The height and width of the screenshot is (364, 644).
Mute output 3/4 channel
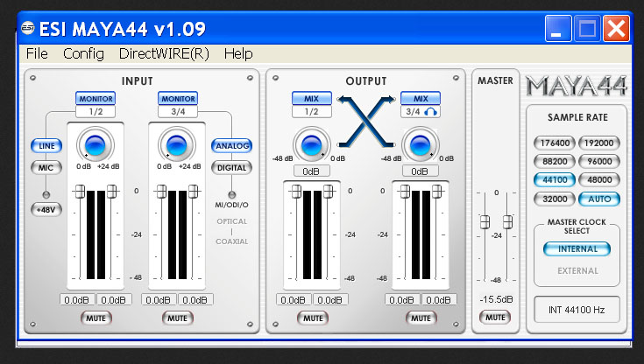[x=421, y=318]
